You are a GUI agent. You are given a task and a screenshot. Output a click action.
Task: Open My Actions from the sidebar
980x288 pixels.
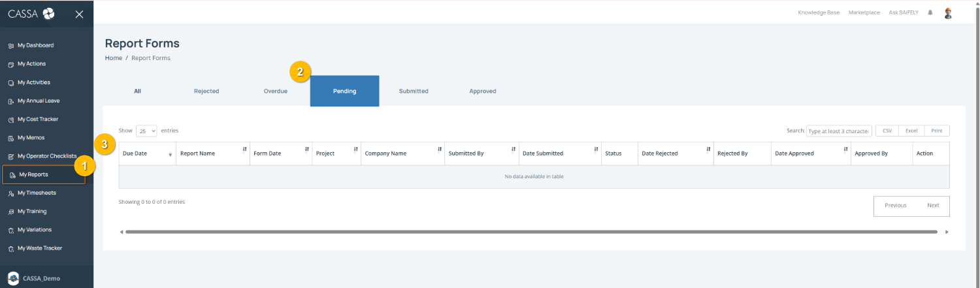(31, 64)
